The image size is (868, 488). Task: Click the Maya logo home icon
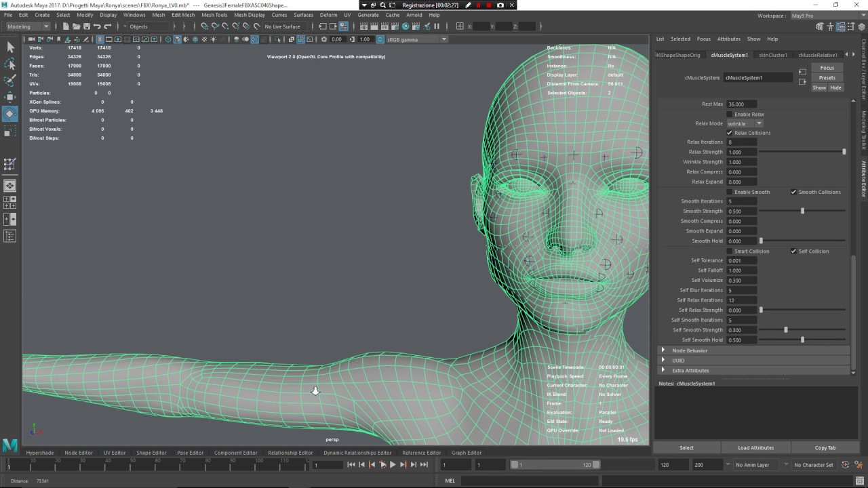click(x=9, y=445)
